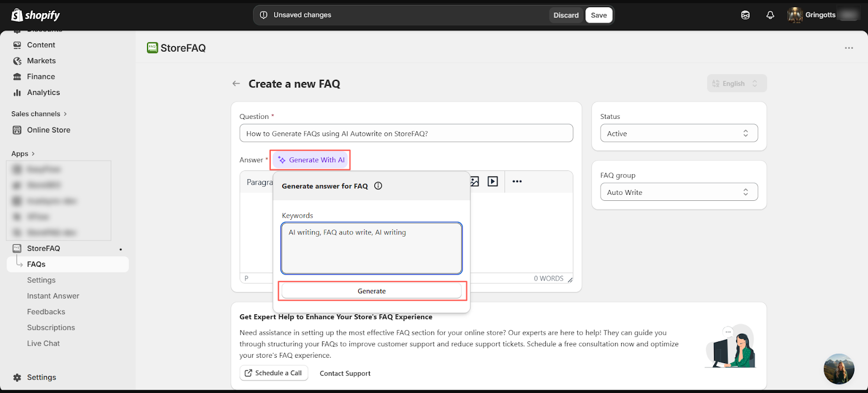Expand the Sales channels section
868x393 pixels.
tap(39, 114)
